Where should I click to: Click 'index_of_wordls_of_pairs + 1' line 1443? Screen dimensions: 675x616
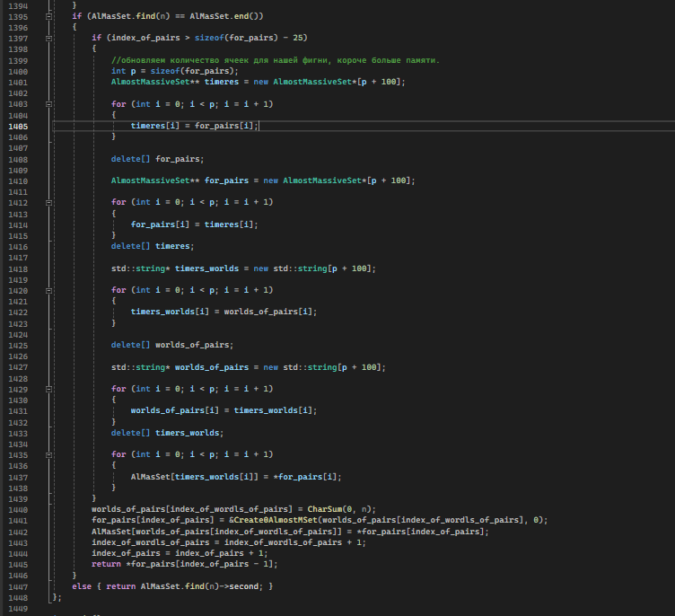(293, 542)
